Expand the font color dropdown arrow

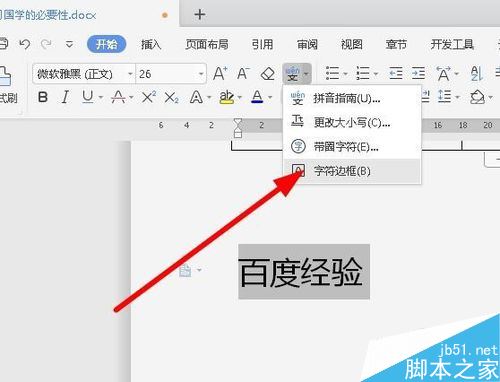click(270, 97)
